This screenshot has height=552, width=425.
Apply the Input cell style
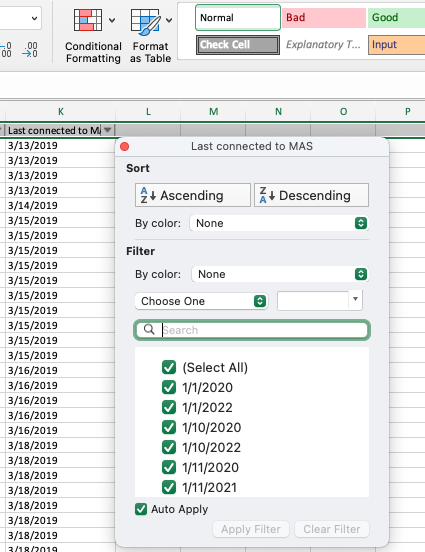click(396, 45)
